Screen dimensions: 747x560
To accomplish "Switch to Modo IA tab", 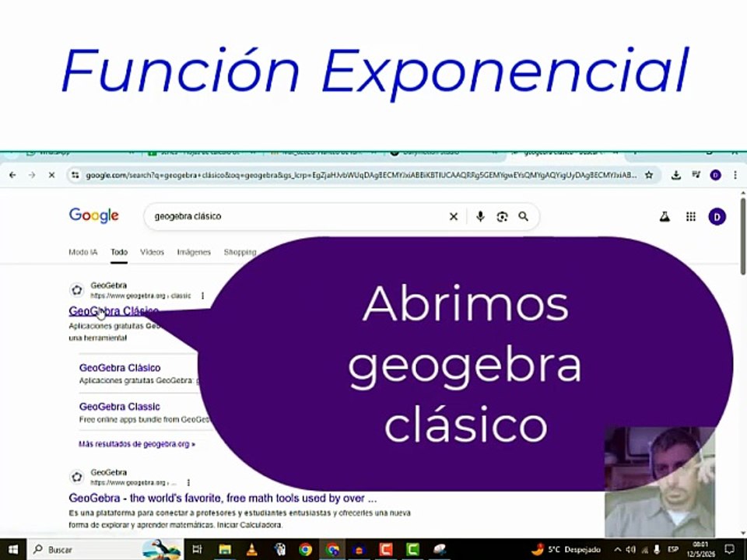I will pyautogui.click(x=83, y=252).
